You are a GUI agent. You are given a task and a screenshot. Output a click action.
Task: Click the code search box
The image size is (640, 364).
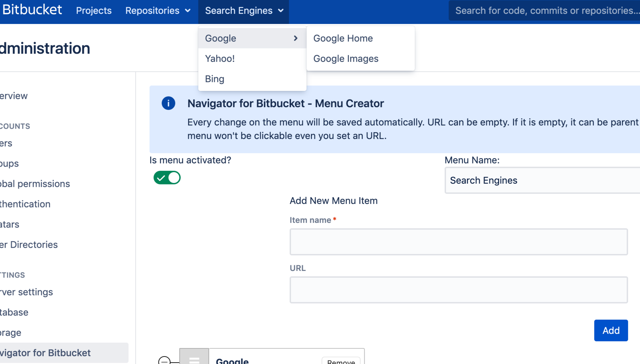tap(545, 11)
